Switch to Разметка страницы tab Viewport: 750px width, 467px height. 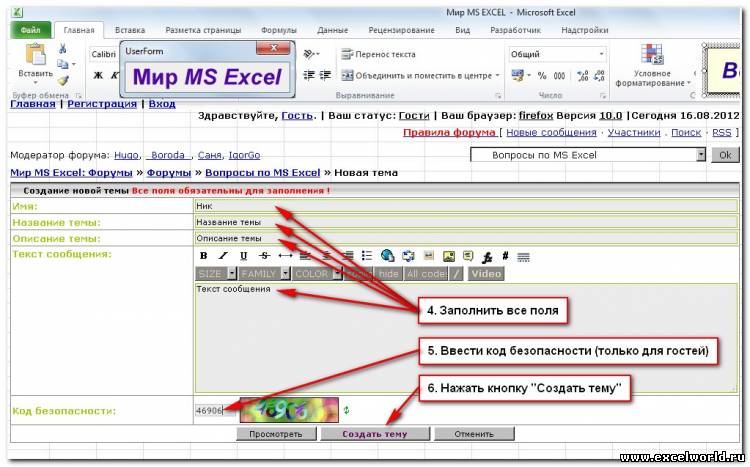(203, 30)
